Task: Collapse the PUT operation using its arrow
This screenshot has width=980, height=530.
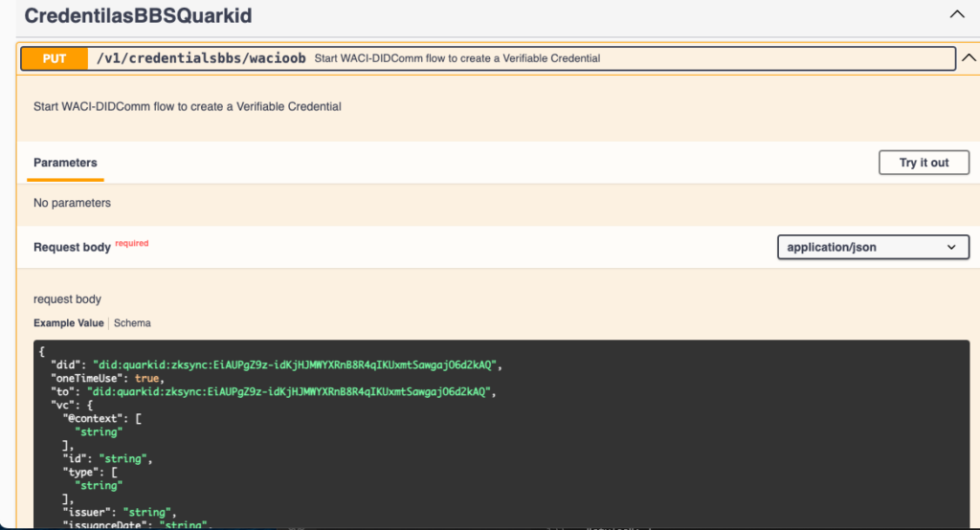Action: pos(968,58)
